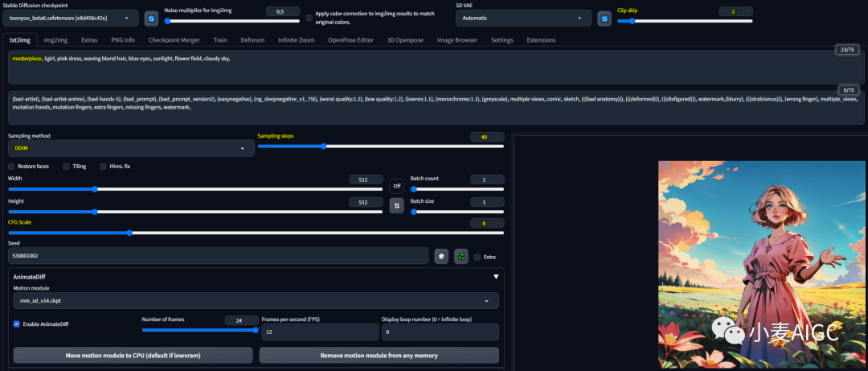Adjust the Clip skip slider
Image resolution: width=868 pixels, height=371 pixels.
click(685, 21)
